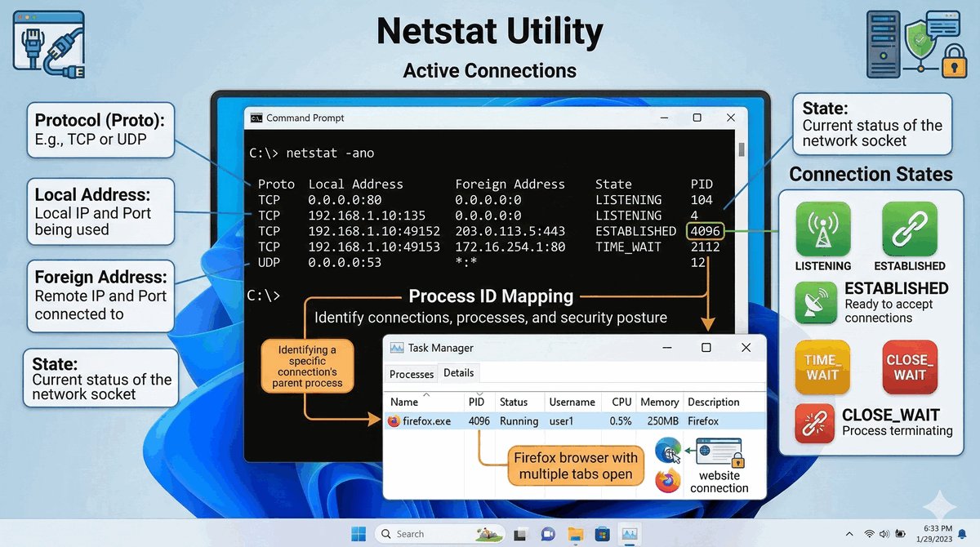Viewport: 980px width, 547px height.
Task: Click the Firefox icon beside firefox.exe
Action: [394, 421]
